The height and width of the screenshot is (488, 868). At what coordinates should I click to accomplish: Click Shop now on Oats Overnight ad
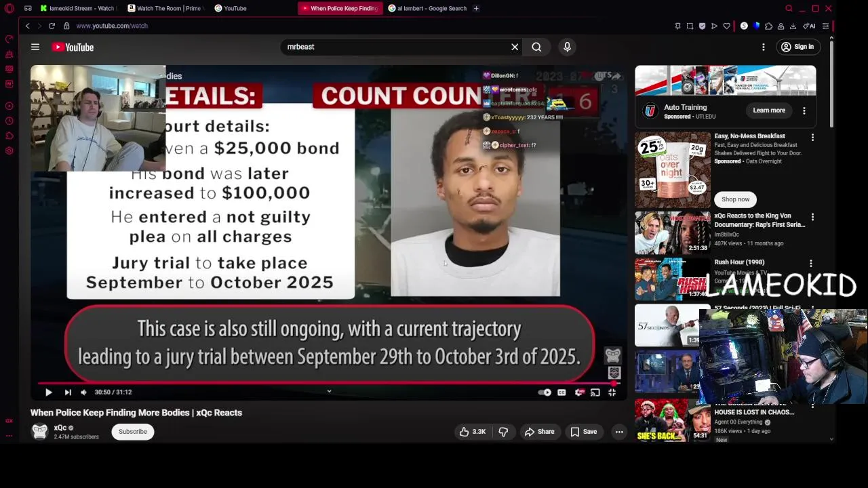point(735,199)
